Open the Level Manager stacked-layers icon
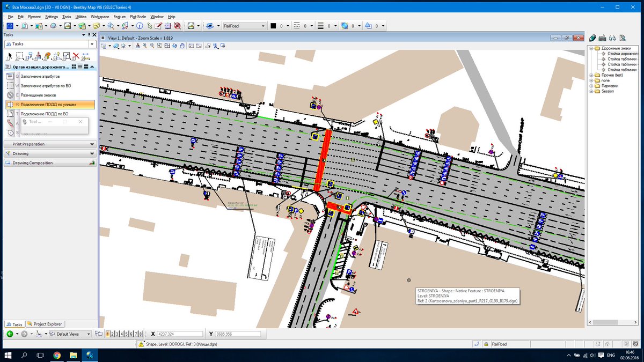Image resolution: width=644 pixels, height=362 pixels. tap(82, 26)
